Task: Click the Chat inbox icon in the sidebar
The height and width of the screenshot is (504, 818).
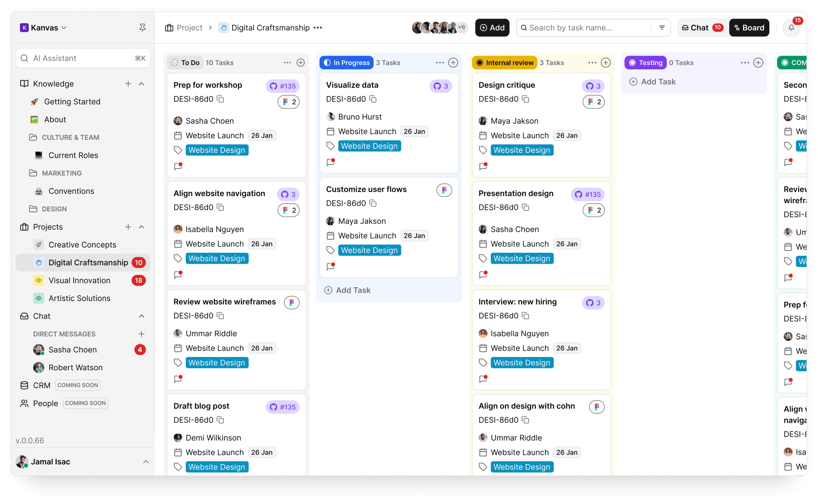Action: point(24,316)
